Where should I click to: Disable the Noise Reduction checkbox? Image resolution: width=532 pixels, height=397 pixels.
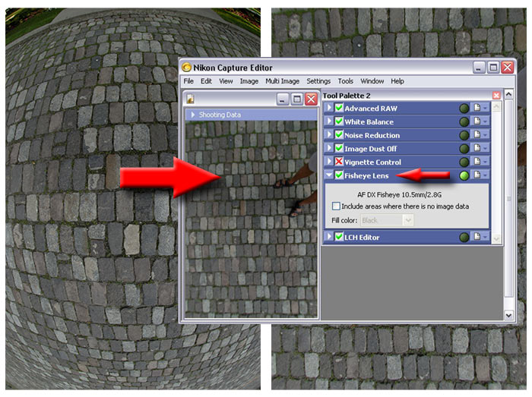(339, 134)
